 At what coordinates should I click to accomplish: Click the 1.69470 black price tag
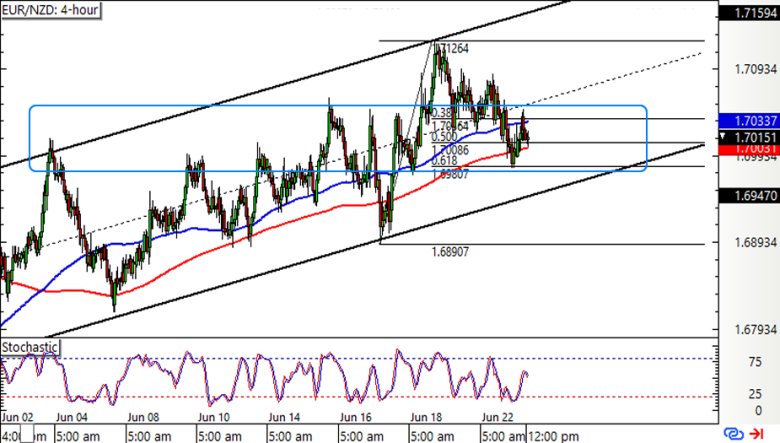[x=749, y=196]
